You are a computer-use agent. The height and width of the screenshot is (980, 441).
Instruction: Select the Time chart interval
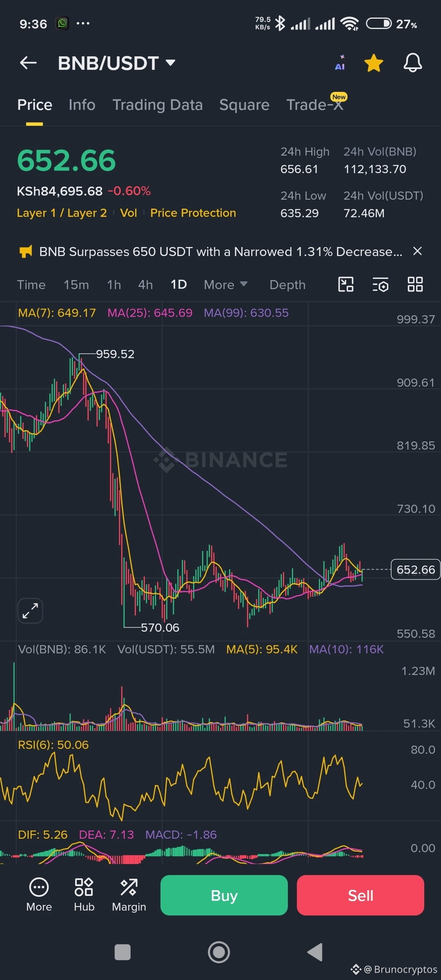(x=31, y=285)
